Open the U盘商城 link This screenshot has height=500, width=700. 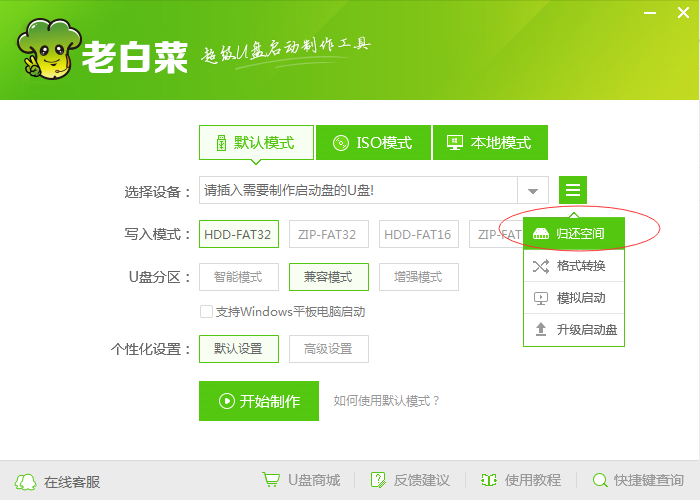click(x=314, y=480)
